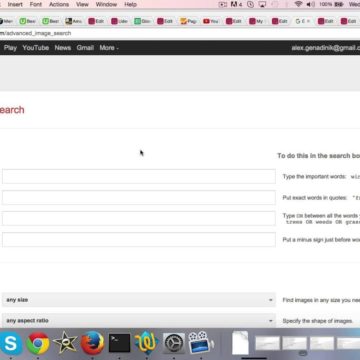The width and height of the screenshot is (360, 360).
Task: Open Skype from the dock
Action: point(10,343)
